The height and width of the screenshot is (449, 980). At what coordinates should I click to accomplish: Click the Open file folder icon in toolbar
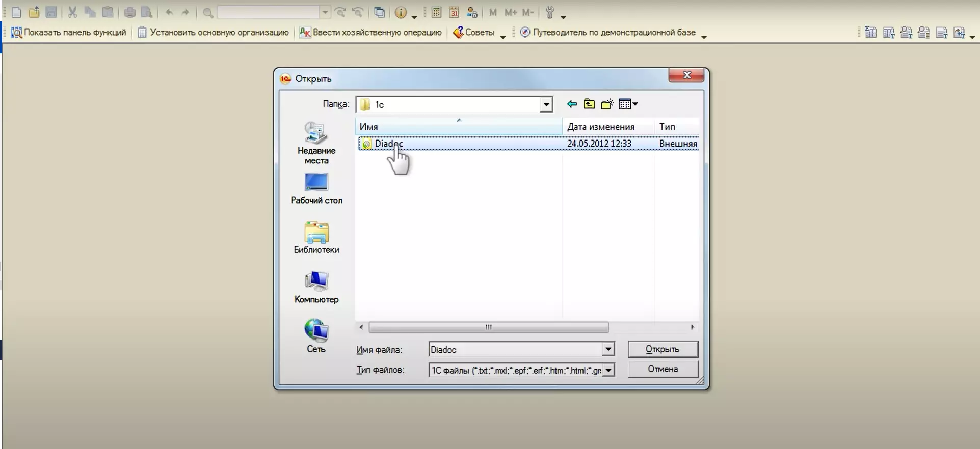[34, 12]
